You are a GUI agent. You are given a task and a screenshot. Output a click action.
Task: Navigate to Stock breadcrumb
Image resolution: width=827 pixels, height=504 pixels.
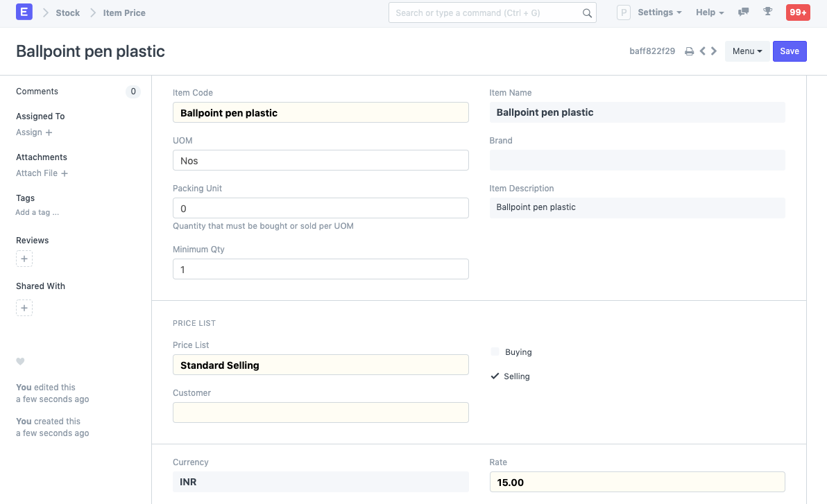pos(68,12)
